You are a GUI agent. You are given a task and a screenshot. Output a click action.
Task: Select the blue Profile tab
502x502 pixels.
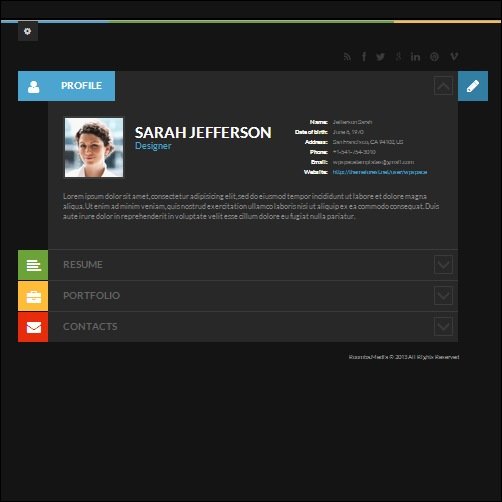66,86
